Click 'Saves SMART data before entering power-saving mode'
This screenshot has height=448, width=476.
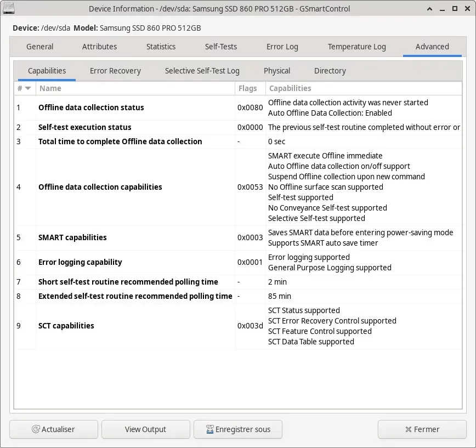point(361,233)
